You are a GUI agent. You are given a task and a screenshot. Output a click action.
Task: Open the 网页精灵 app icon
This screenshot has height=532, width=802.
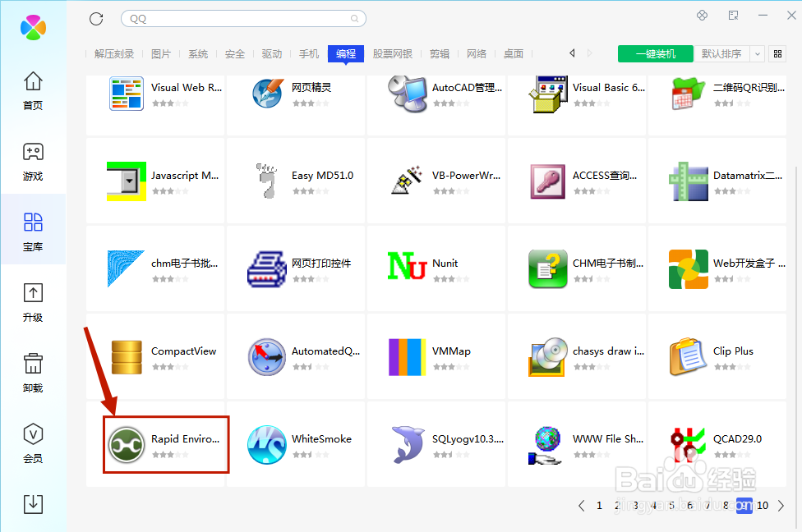[x=268, y=94]
